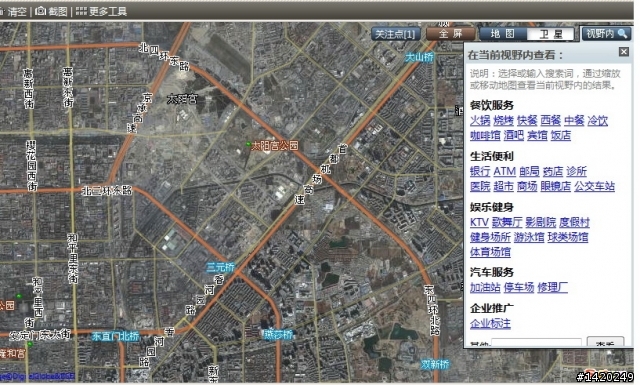This screenshot has width=640, height=385.
Task: Click the 商场 link
Action: tap(527, 186)
